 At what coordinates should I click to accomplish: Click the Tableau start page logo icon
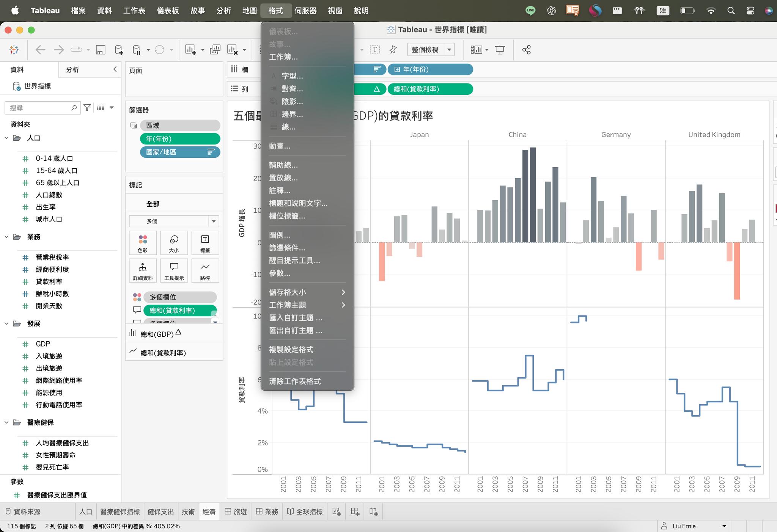14,50
